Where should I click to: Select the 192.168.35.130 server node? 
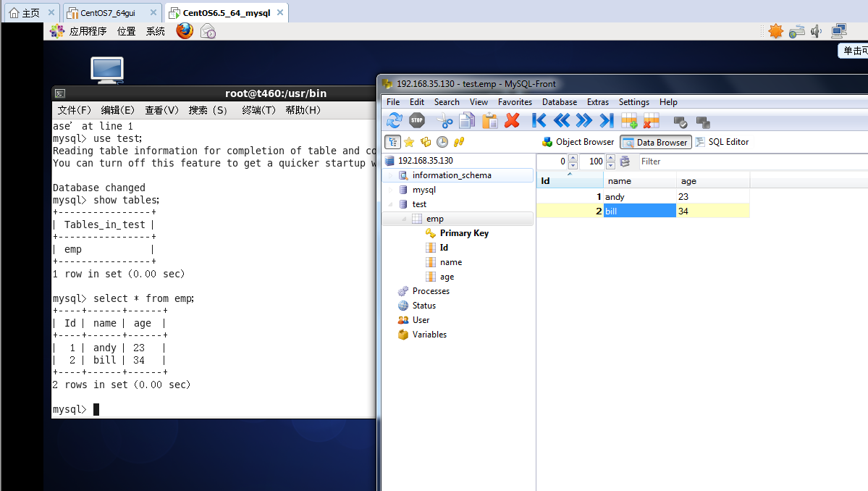[x=425, y=161]
